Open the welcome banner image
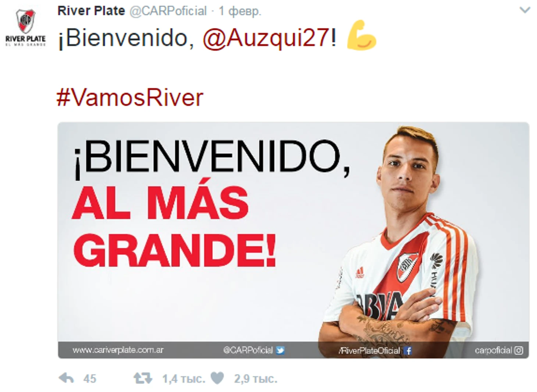The height and width of the screenshot is (392, 537). coord(293,240)
